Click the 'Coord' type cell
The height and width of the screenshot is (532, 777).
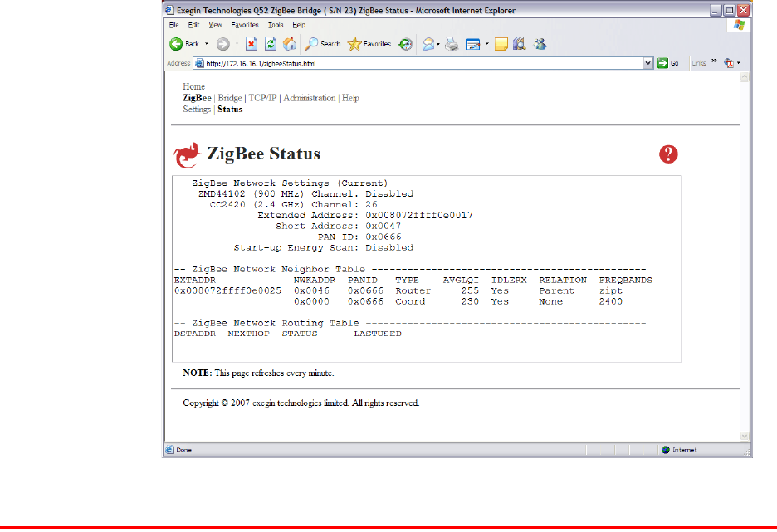pyautogui.click(x=410, y=301)
